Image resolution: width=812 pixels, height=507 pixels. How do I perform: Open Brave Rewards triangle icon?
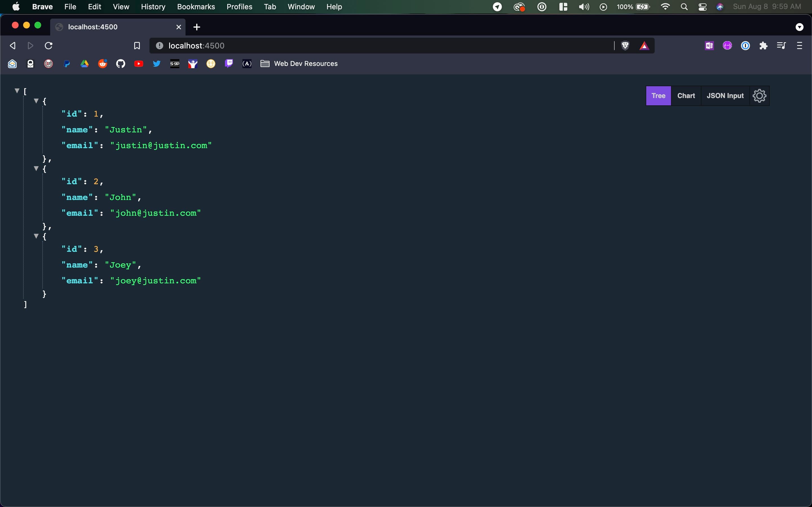(644, 46)
